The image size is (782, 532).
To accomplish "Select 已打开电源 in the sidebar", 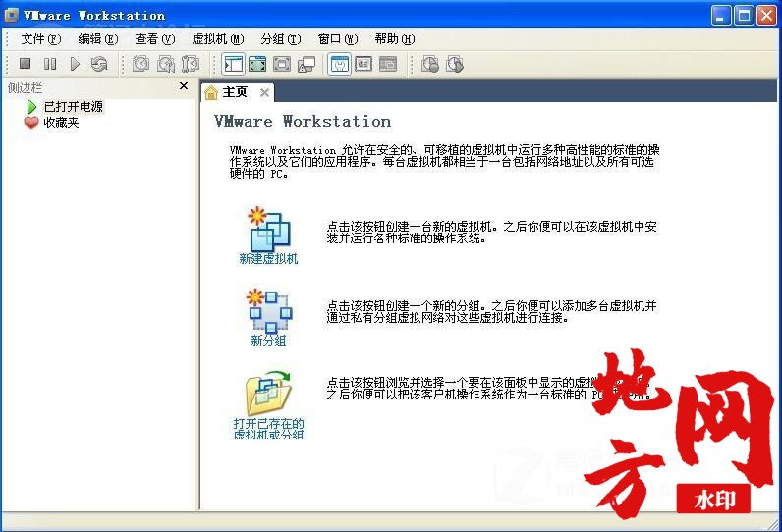I will coord(74,107).
